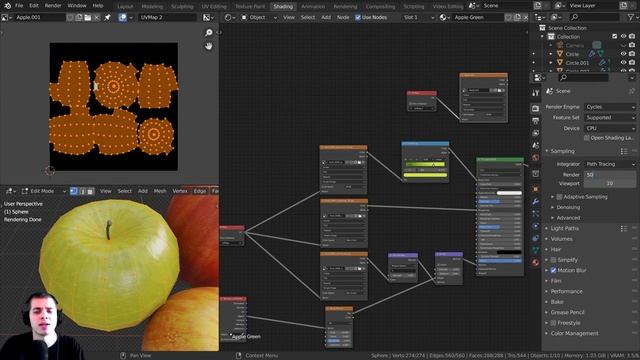Viewport: 640px width, 360px height.
Task: Click the Blender logo icon
Action: 7,6
